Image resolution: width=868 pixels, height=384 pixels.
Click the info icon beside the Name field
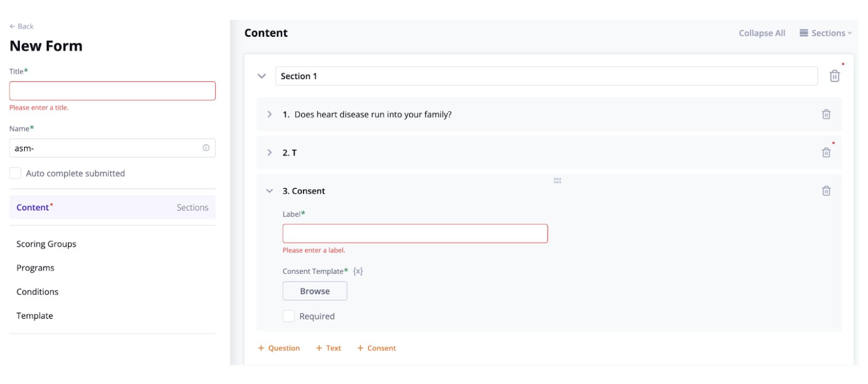pos(206,148)
